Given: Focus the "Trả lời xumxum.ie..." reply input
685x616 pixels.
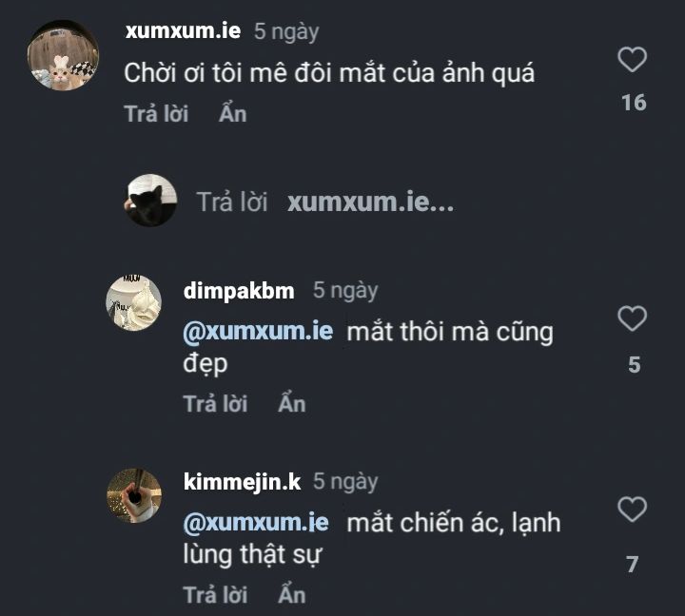Looking at the screenshot, I should pos(325,202).
